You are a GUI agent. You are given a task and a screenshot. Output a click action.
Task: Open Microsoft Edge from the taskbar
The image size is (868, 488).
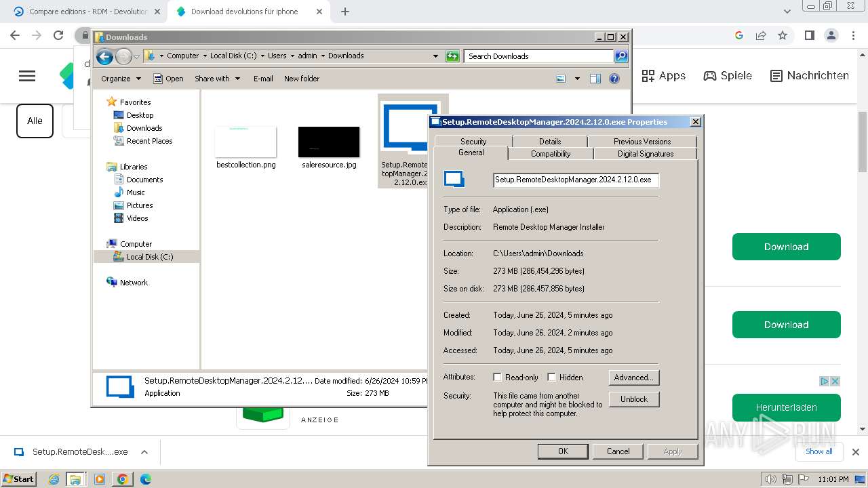145,479
